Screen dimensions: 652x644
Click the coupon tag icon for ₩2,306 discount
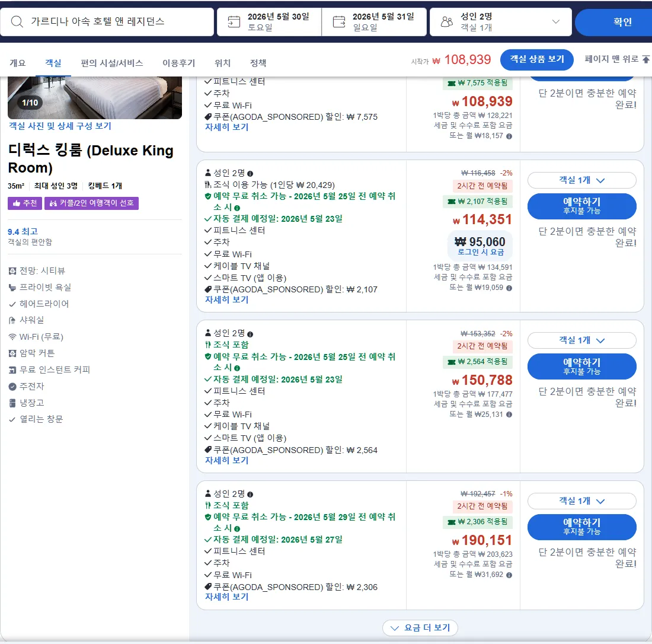208,586
